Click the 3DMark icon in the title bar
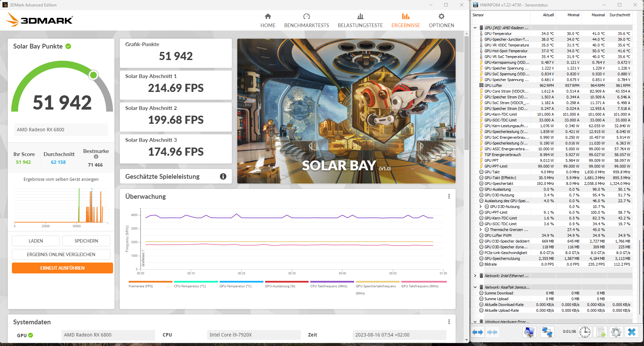Screen dimensions: 644x346 pyautogui.click(x=5, y=5)
